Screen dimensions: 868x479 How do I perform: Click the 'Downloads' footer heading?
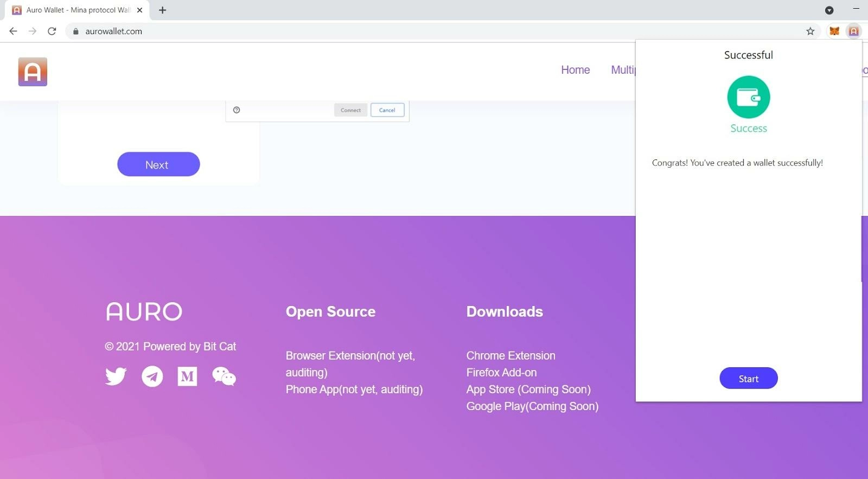tap(505, 311)
